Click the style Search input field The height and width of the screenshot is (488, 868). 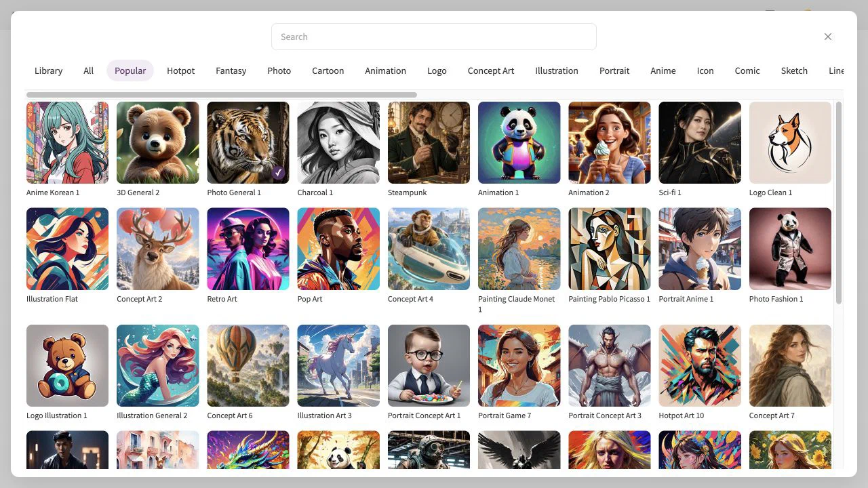point(434,37)
